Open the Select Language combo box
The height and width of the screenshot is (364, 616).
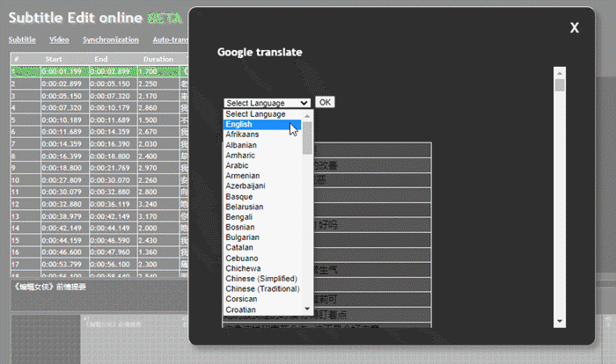coord(268,103)
